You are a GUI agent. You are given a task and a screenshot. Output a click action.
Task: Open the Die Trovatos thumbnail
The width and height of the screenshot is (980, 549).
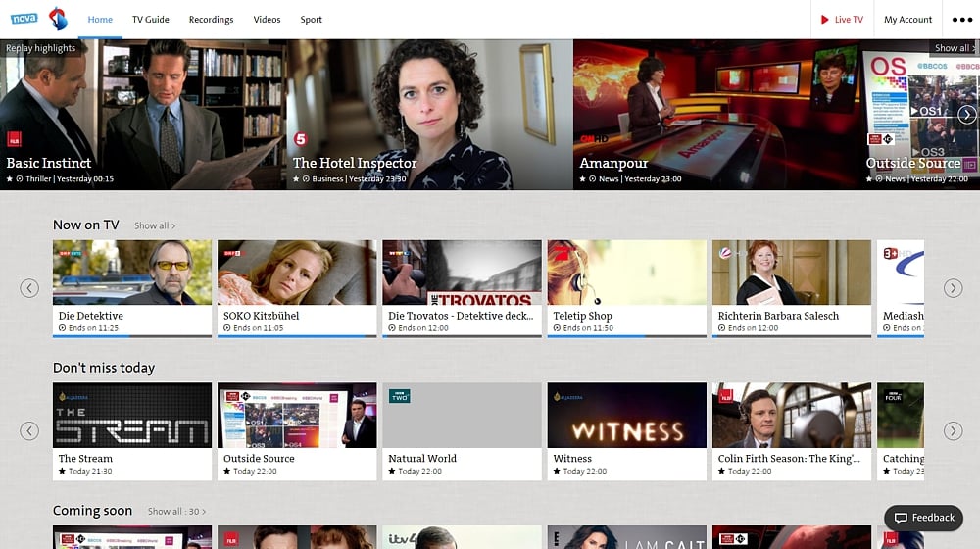[x=463, y=273]
